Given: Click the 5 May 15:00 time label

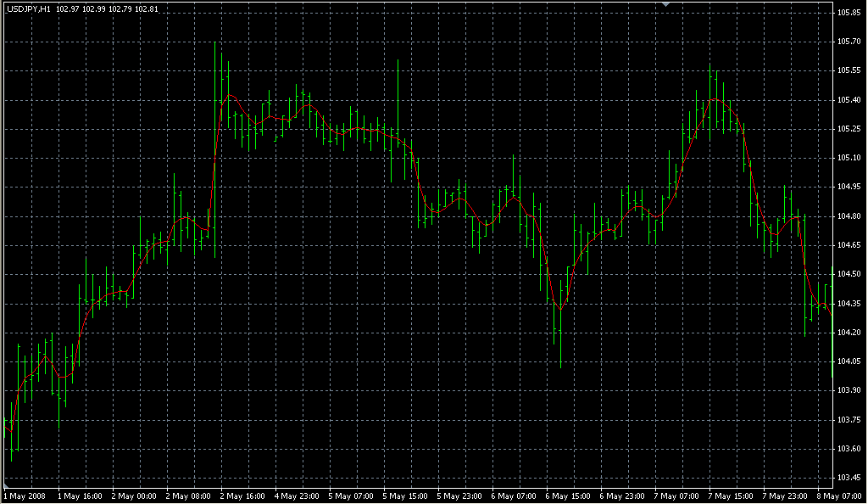Looking at the screenshot, I should (405, 496).
